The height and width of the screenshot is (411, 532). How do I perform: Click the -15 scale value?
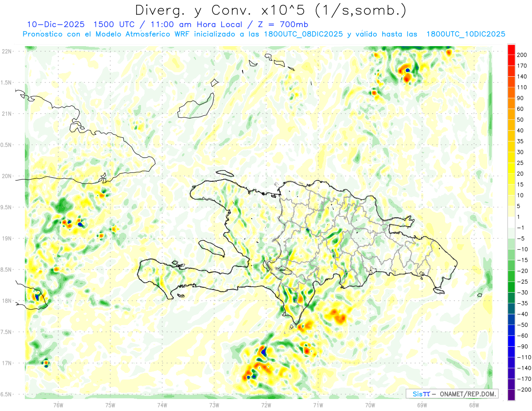[x=523, y=260]
